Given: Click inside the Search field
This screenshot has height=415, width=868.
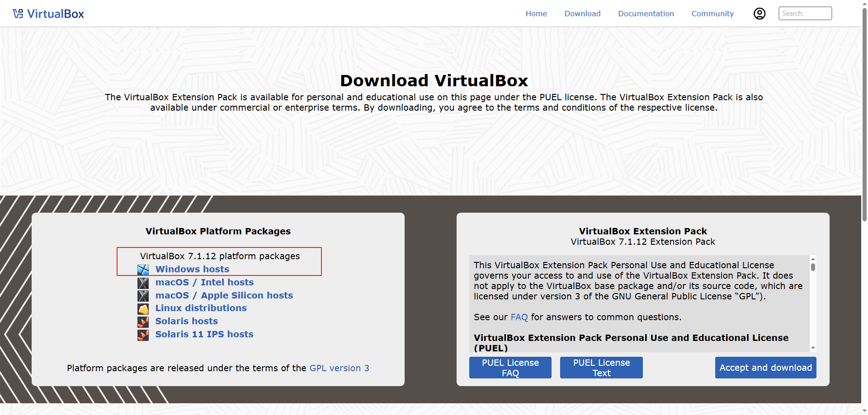Looking at the screenshot, I should coord(805,13).
